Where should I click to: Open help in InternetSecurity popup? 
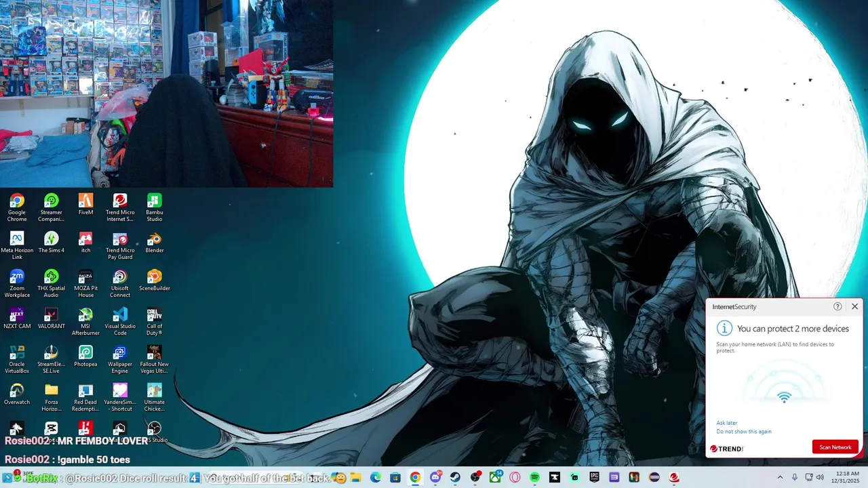click(x=837, y=306)
